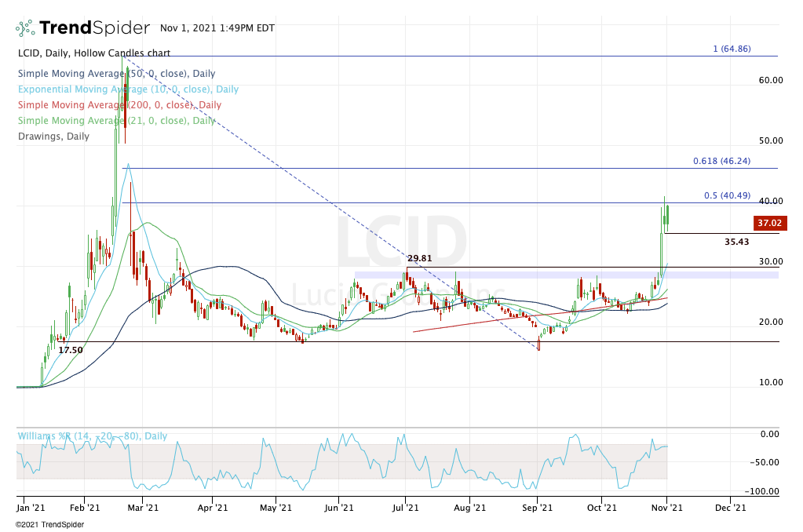The height and width of the screenshot is (532, 803).
Task: Click the TrendSpider spider logo icon
Action: (25, 28)
